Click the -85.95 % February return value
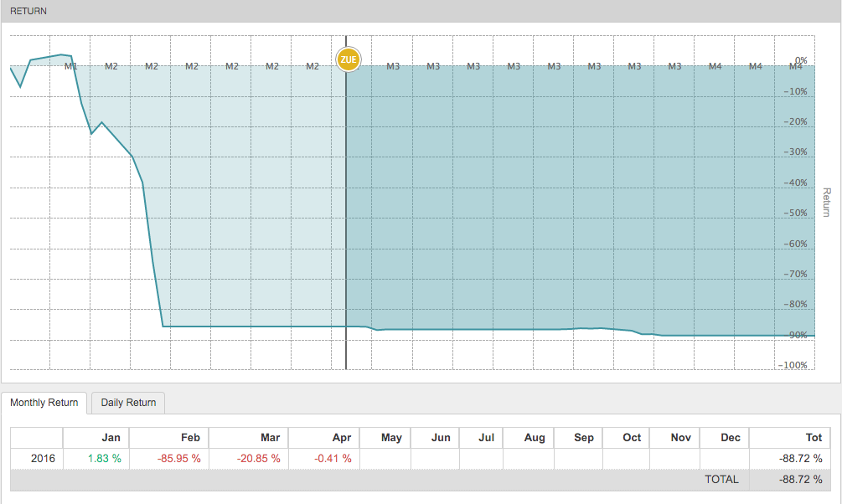 (179, 458)
